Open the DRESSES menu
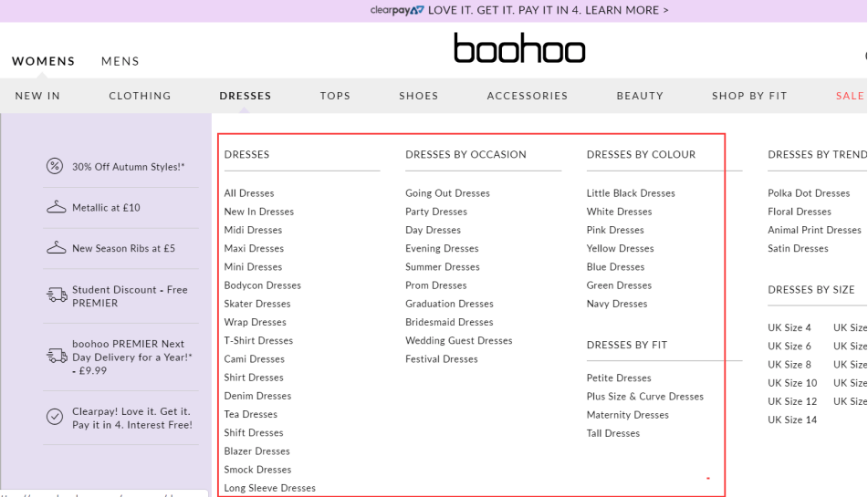Viewport: 868px width, 497px height. [246, 96]
